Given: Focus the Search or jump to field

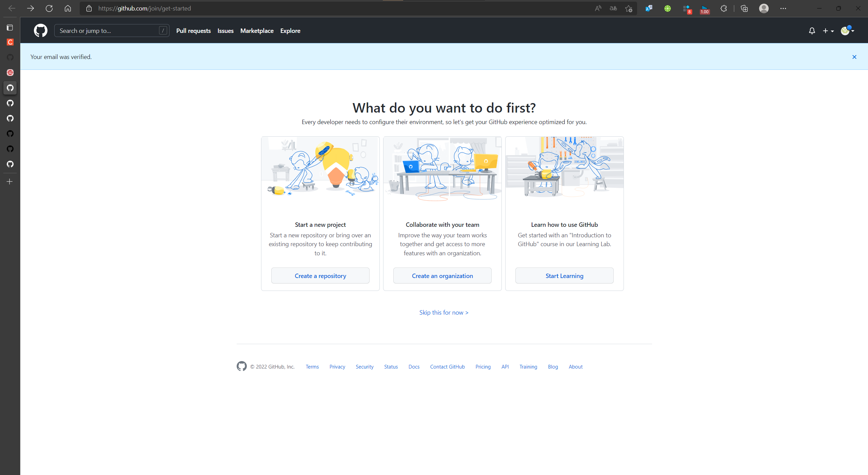Looking at the screenshot, I should coord(112,31).
